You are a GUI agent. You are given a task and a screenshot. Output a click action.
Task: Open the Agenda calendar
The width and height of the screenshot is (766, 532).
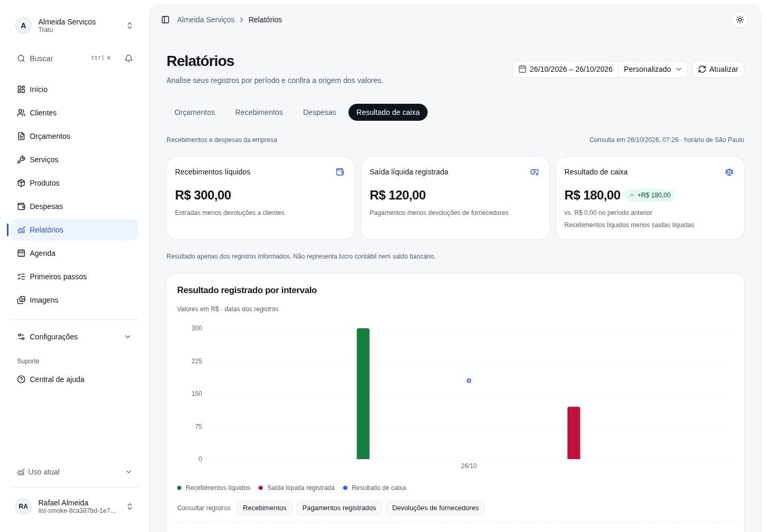(74, 253)
